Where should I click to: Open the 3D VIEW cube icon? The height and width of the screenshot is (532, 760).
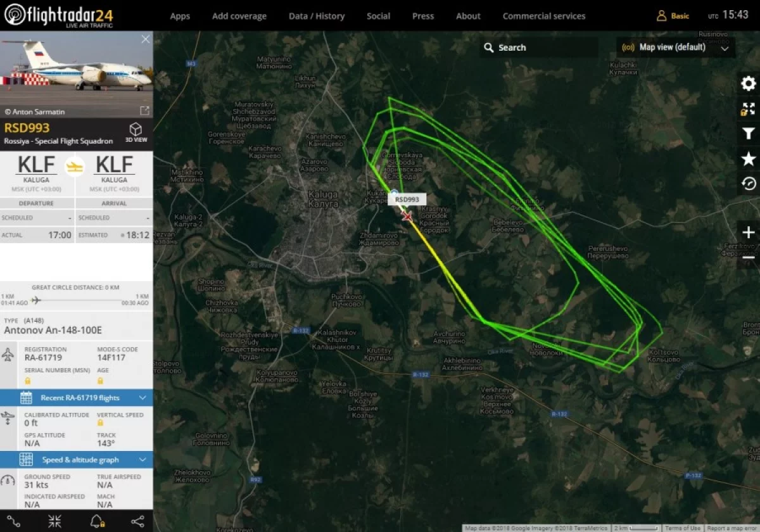pos(136,132)
